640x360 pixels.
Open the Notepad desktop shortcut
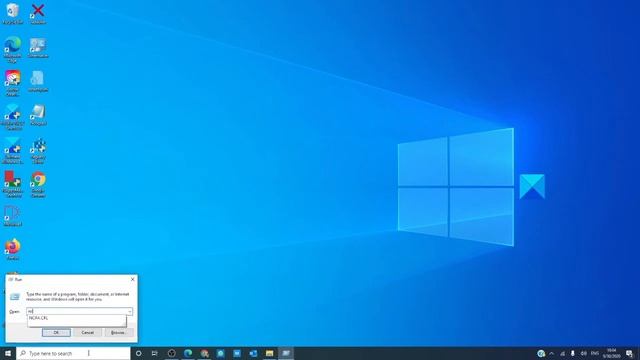click(38, 115)
